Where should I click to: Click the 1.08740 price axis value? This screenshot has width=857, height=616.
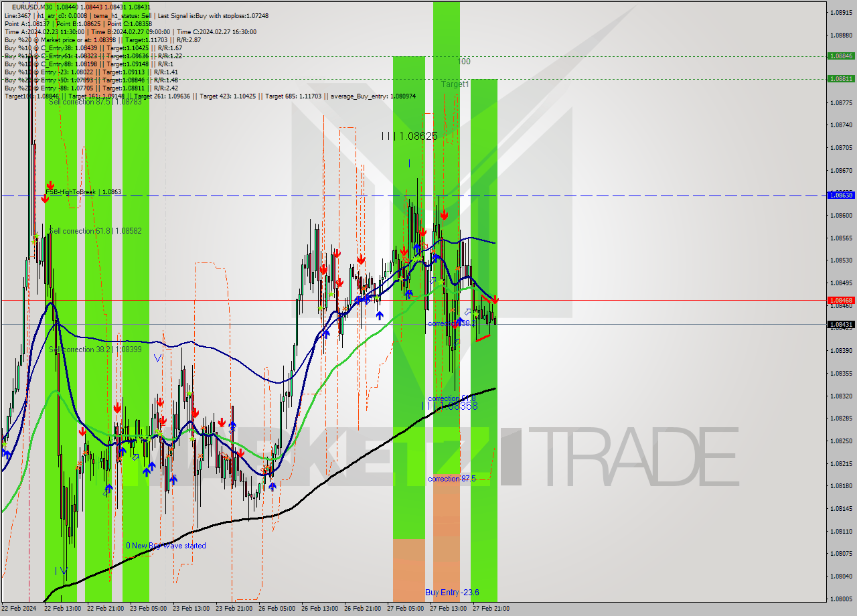(841, 125)
